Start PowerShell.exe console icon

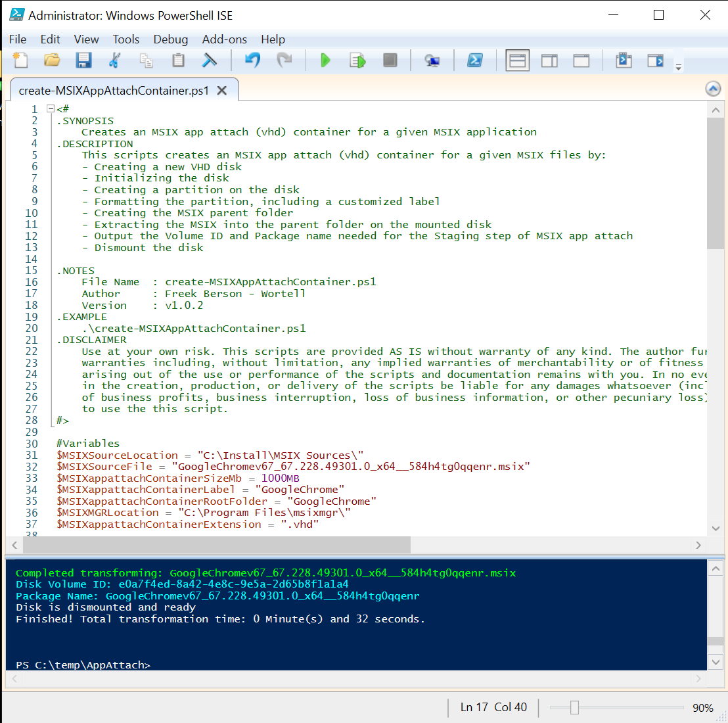click(x=474, y=60)
